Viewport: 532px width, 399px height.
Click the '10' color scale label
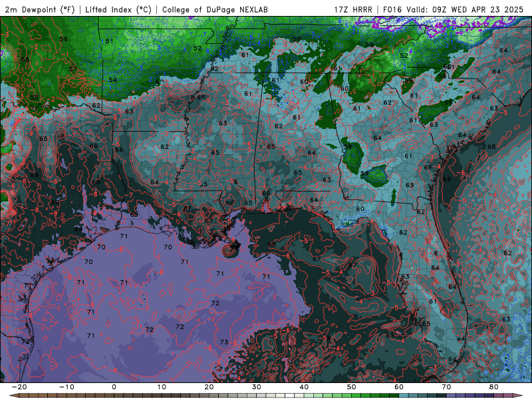[162, 387]
